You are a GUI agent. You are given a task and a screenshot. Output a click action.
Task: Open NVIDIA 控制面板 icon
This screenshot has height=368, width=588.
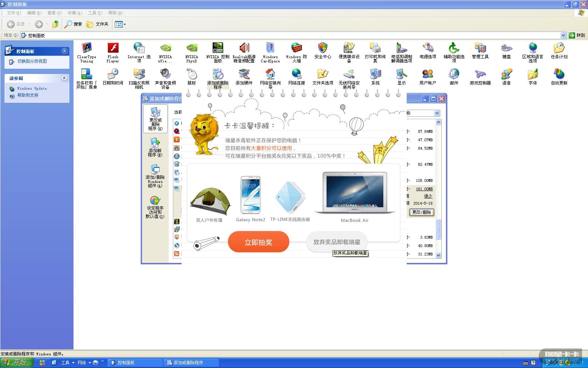(x=218, y=52)
